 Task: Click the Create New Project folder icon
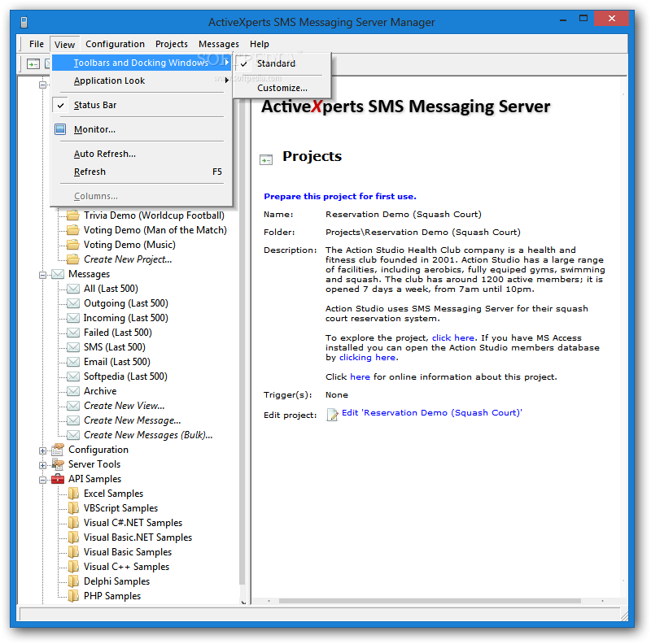73,259
